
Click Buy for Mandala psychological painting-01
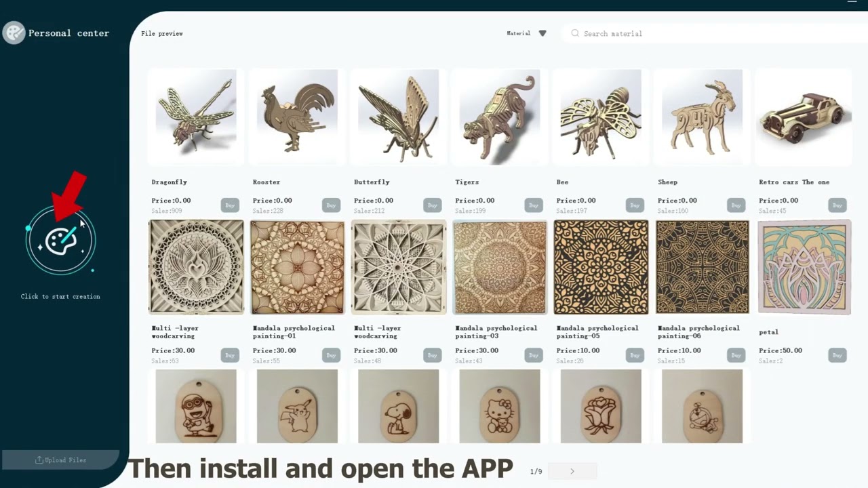[331, 355]
